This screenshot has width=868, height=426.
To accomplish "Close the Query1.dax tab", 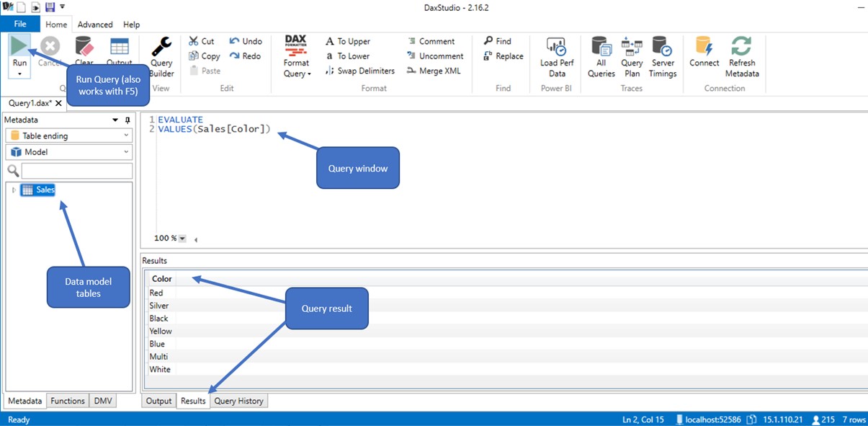I will pos(59,103).
